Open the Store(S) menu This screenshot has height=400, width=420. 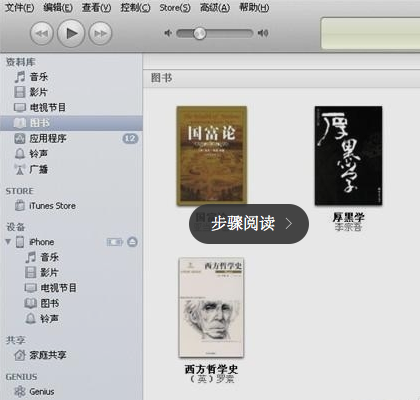point(175,7)
